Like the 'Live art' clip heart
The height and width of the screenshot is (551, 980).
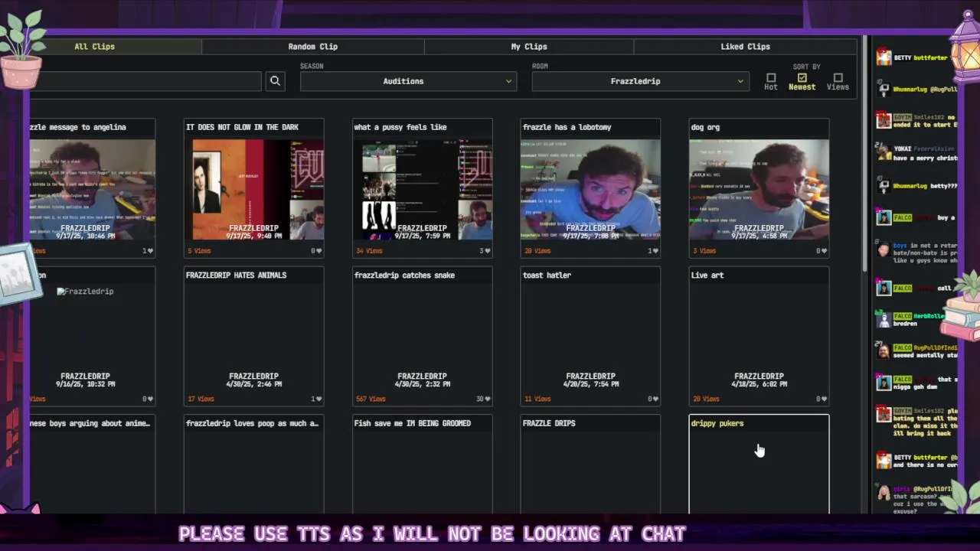[x=822, y=399]
